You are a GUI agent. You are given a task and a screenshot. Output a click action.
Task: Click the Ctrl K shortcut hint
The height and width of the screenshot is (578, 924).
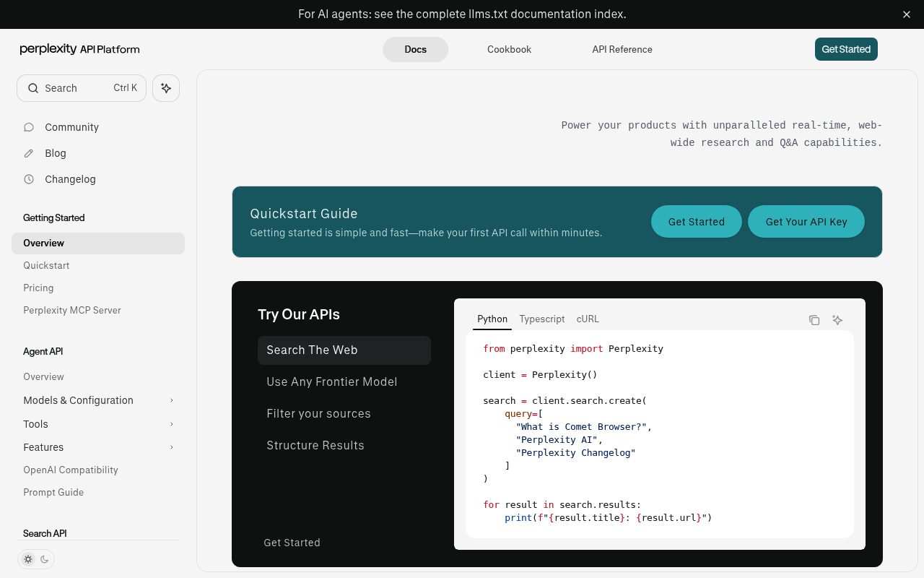pos(125,88)
